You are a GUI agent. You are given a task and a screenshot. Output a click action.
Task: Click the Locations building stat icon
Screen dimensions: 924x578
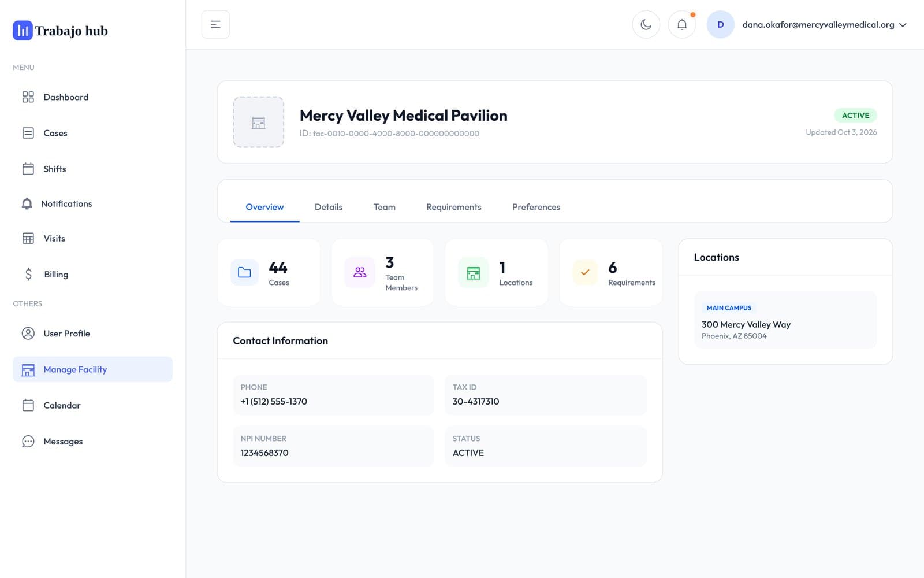473,273
